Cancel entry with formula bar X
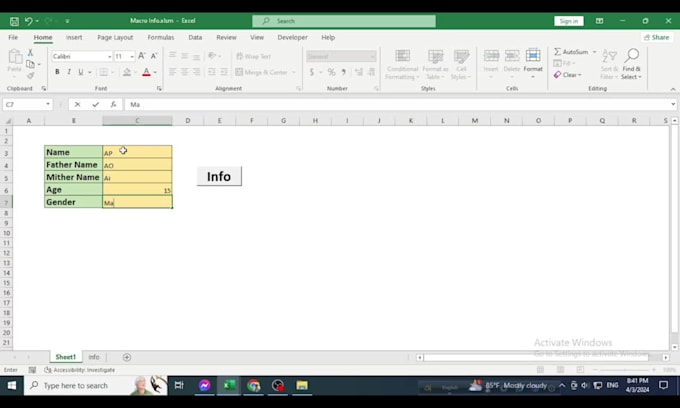Viewport: 680px width, 408px height. pos(78,104)
